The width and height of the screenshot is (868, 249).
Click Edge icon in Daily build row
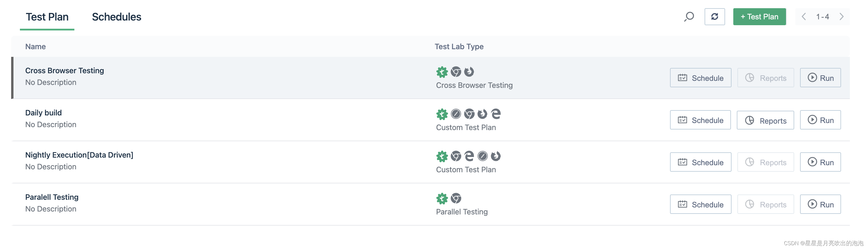495,114
